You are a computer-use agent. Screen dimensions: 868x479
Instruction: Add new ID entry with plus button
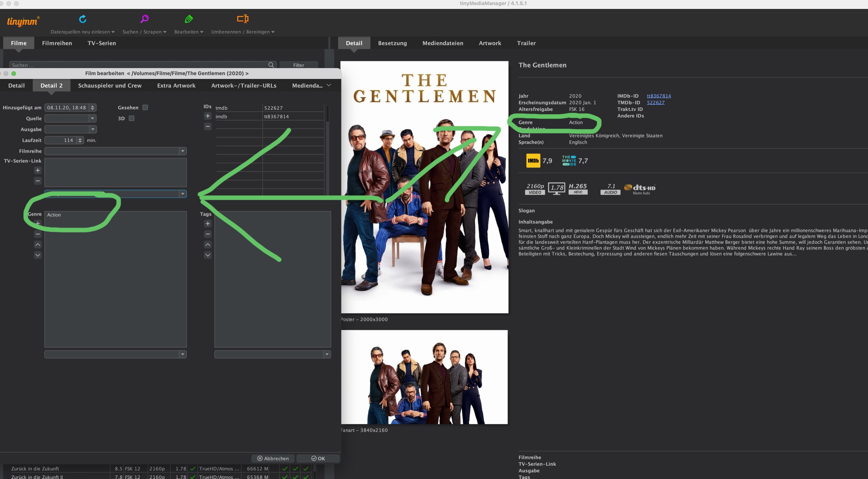208,116
